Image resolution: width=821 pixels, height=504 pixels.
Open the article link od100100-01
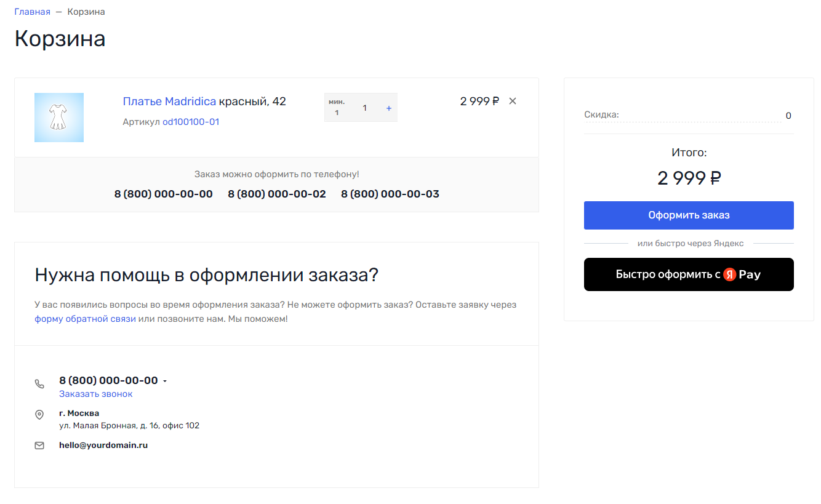(191, 122)
